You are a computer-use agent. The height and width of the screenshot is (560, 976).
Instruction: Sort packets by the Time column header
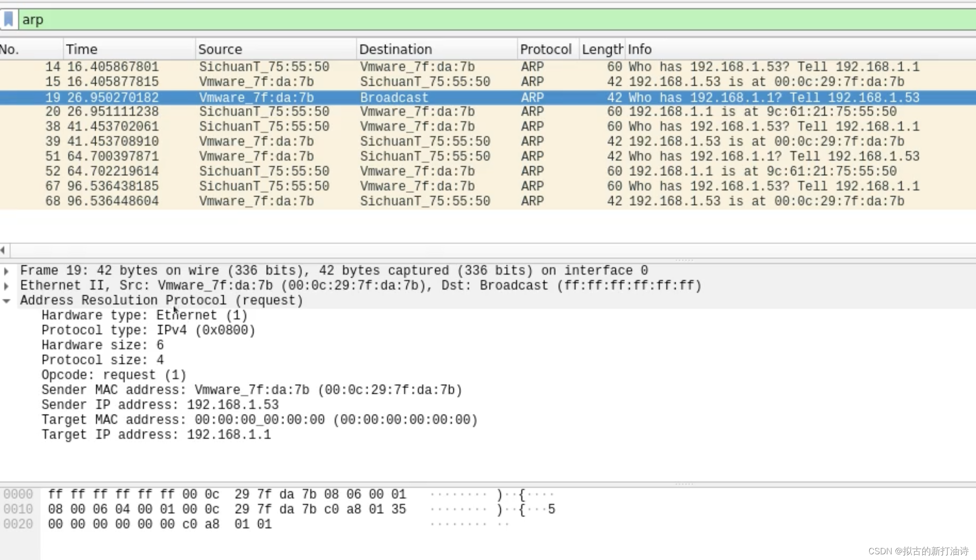[129, 49]
